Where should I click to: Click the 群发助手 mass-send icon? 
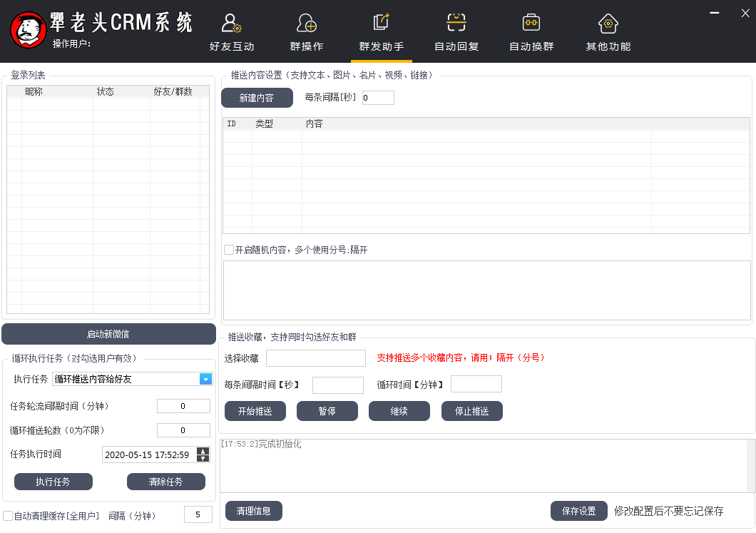pos(382,24)
